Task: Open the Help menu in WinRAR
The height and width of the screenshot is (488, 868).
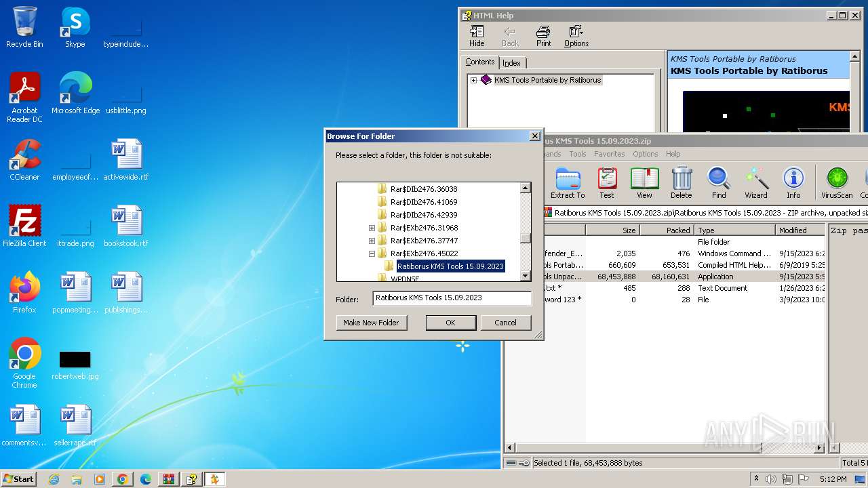Action: 673,154
